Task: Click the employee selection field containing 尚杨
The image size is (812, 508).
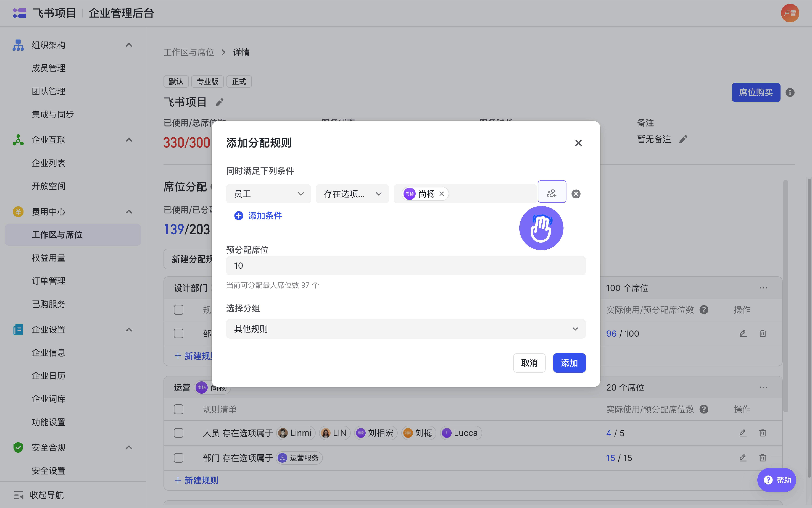Action: [x=465, y=194]
